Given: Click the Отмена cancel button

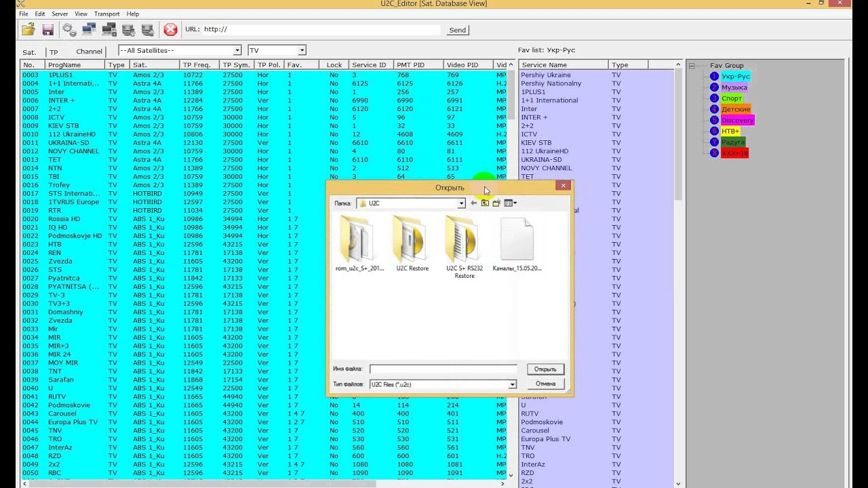Looking at the screenshot, I should click(x=545, y=384).
